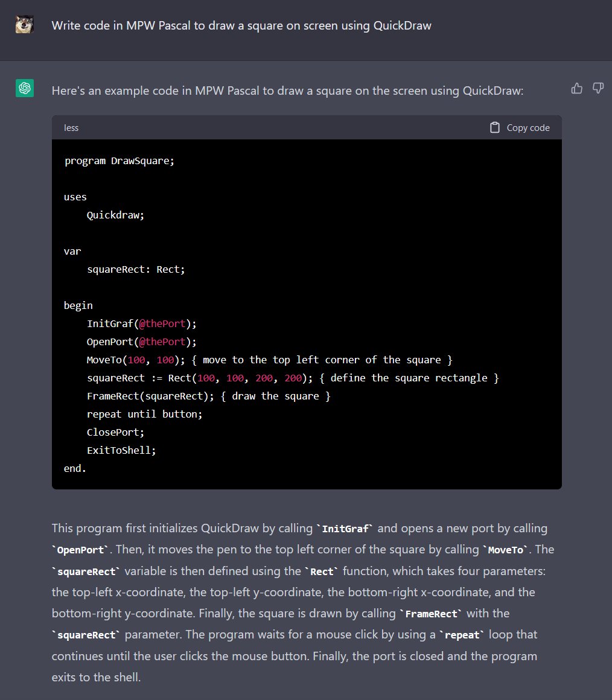The height and width of the screenshot is (700, 612).
Task: Click the thumbs up icon
Action: pos(577,88)
